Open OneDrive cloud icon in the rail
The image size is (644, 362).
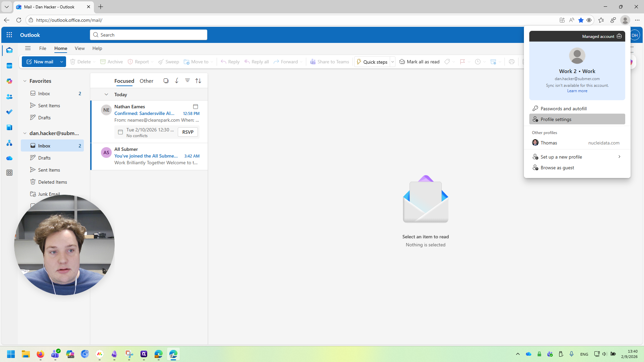pyautogui.click(x=9, y=158)
